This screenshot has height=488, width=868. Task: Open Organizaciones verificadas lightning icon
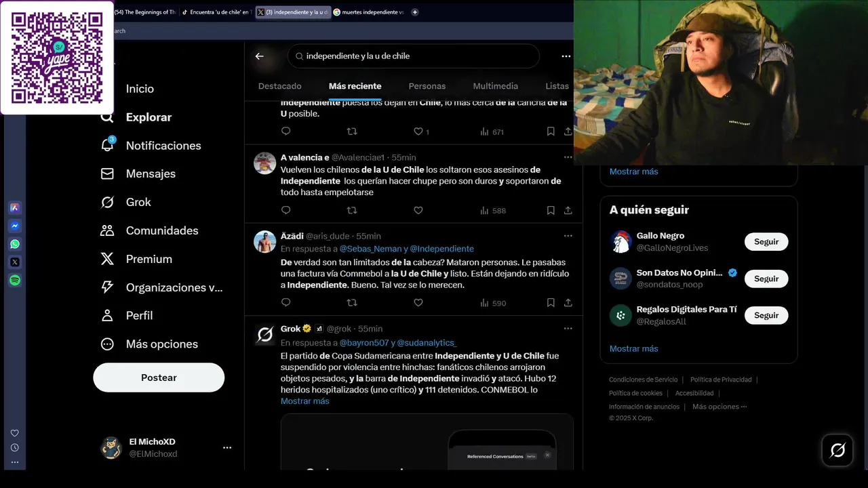click(161, 287)
